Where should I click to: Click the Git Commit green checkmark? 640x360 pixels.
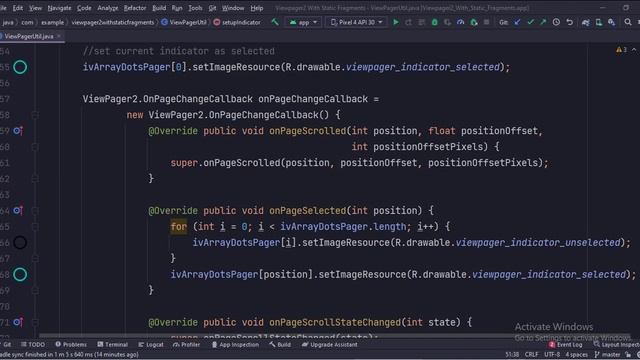530,22
